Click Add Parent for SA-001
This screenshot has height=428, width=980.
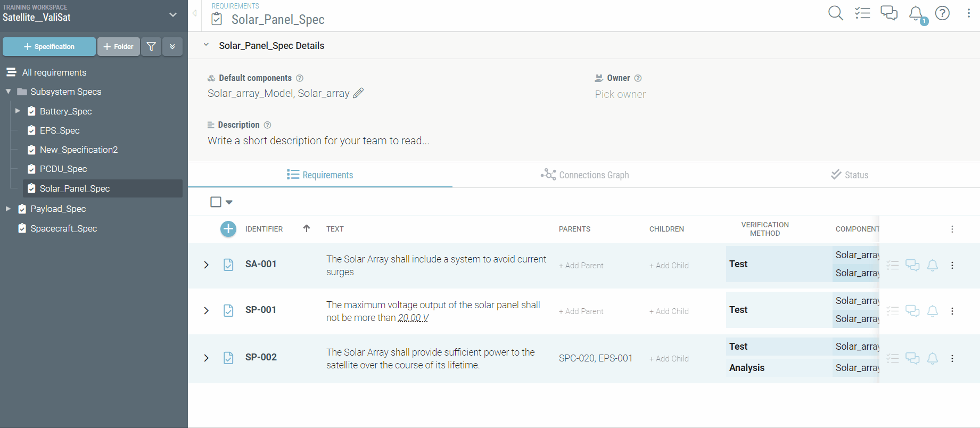point(581,266)
